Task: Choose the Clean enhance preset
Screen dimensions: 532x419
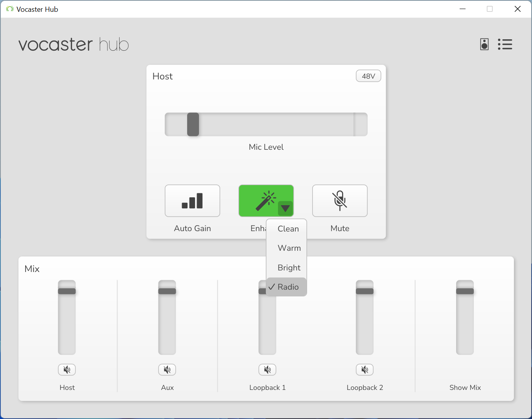Action: [287, 229]
